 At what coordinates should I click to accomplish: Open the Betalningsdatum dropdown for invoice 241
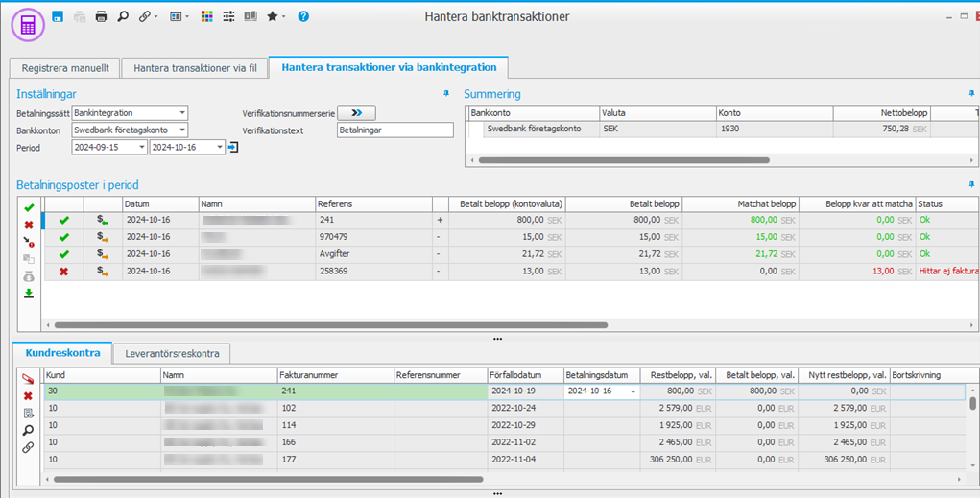[633, 391]
